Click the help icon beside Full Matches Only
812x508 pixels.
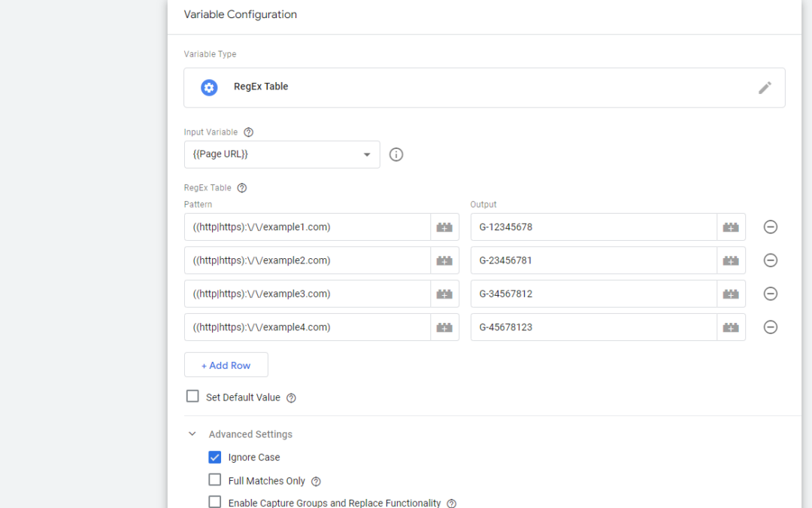tap(316, 482)
